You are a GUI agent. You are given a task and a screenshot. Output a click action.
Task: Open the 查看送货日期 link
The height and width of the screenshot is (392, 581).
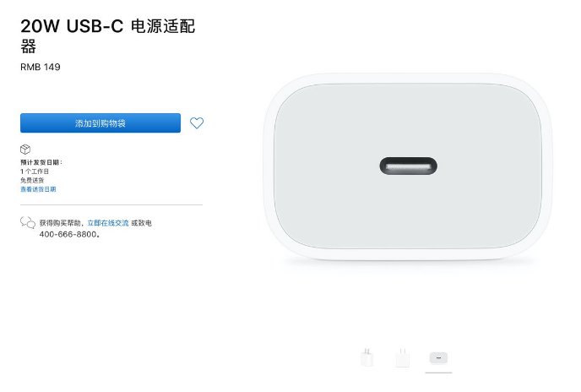pos(38,189)
